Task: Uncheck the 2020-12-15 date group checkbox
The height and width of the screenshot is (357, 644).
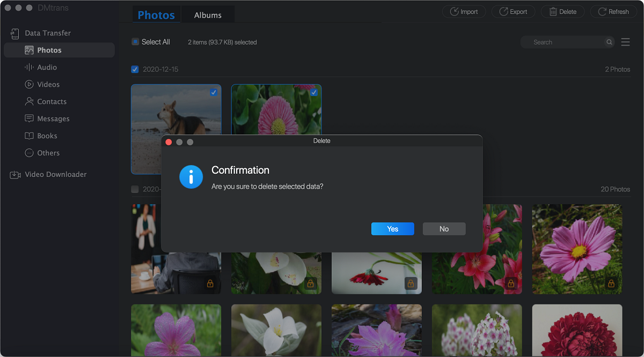Action: click(x=135, y=70)
